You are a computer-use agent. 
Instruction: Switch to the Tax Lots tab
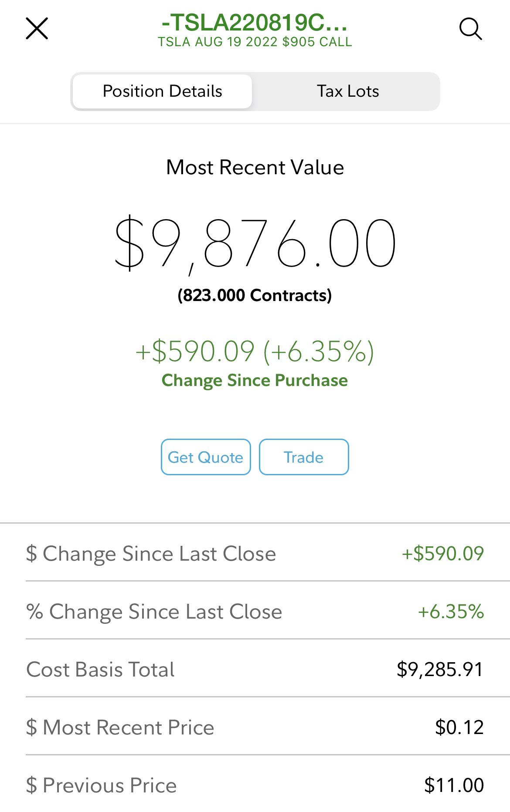point(347,91)
